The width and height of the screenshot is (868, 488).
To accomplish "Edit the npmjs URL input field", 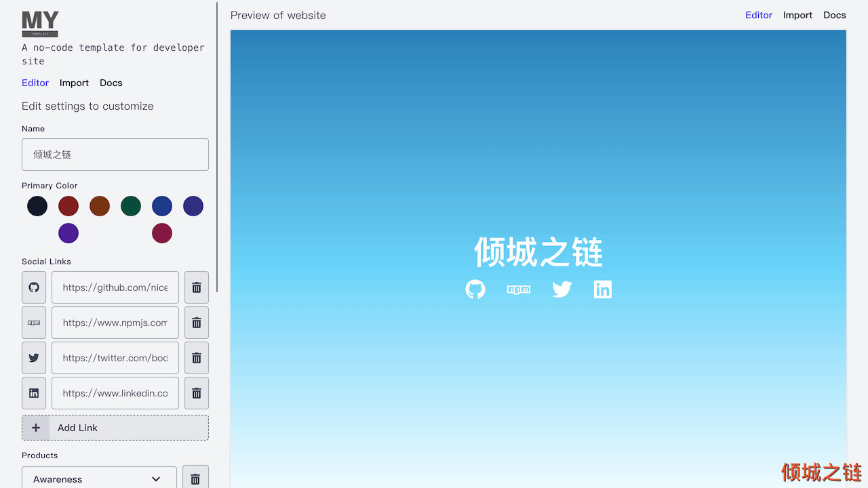I will coord(115,323).
